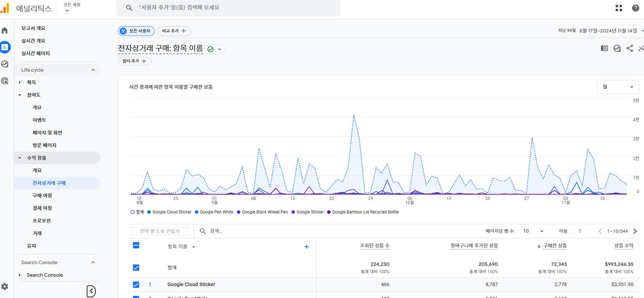Toggle the select-all rows checkbox
Screen dimensions: 644x298
click(136, 246)
